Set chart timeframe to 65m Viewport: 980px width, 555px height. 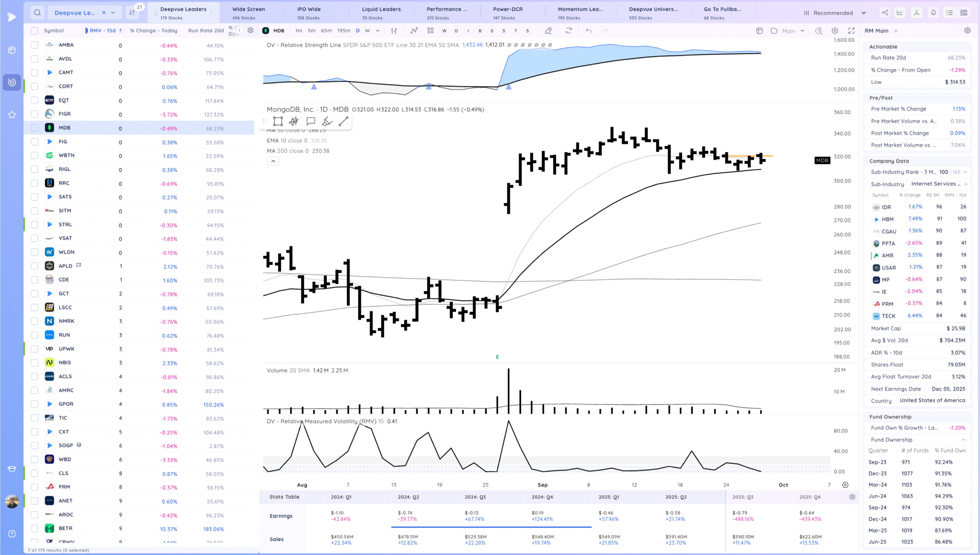[326, 31]
